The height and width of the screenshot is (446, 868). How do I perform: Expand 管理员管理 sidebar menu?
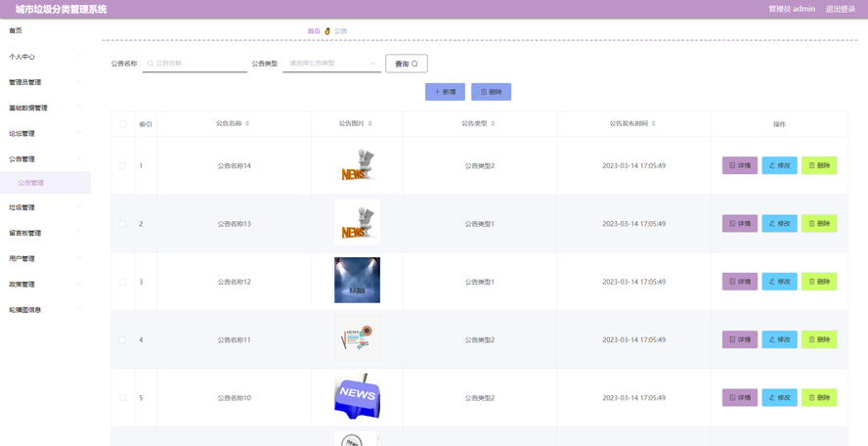[x=45, y=82]
